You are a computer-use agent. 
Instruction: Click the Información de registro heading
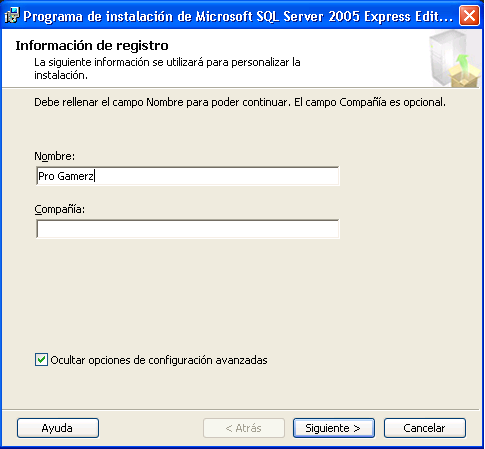[x=92, y=46]
